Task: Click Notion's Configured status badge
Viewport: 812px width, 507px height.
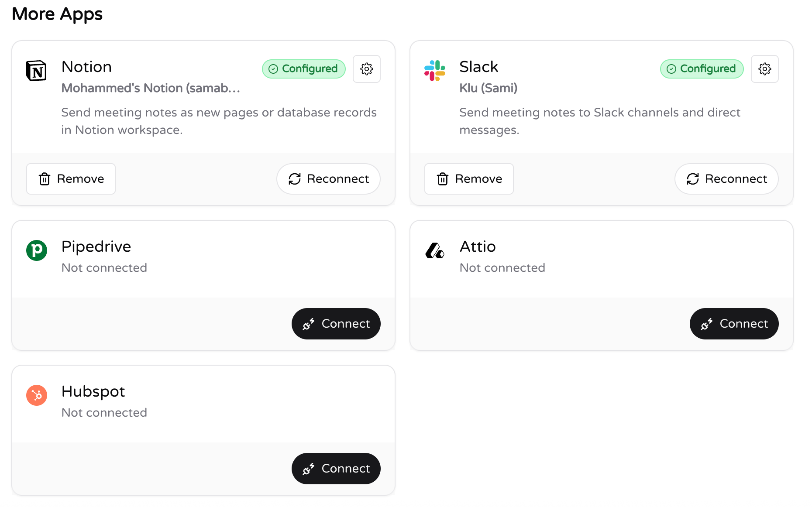Action: point(304,69)
